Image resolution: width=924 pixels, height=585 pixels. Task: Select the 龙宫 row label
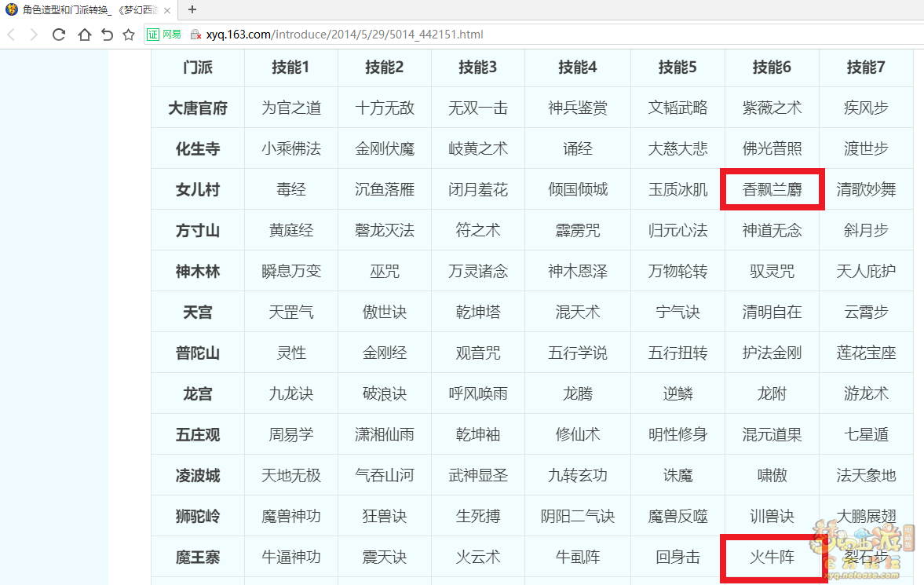click(198, 393)
